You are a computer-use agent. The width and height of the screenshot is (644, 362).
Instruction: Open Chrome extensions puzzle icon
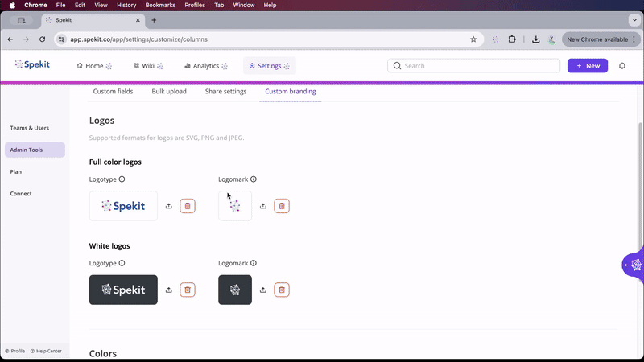[x=512, y=39]
